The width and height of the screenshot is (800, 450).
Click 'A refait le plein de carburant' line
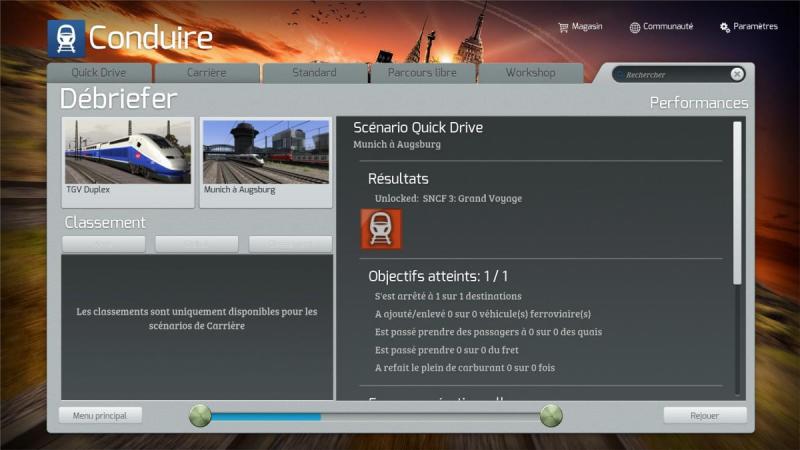[465, 368]
